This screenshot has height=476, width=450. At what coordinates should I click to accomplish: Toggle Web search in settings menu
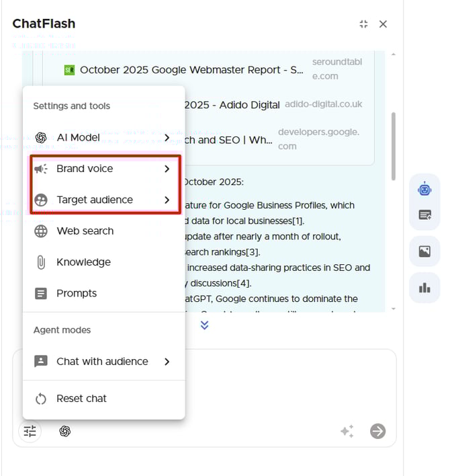[x=85, y=231]
